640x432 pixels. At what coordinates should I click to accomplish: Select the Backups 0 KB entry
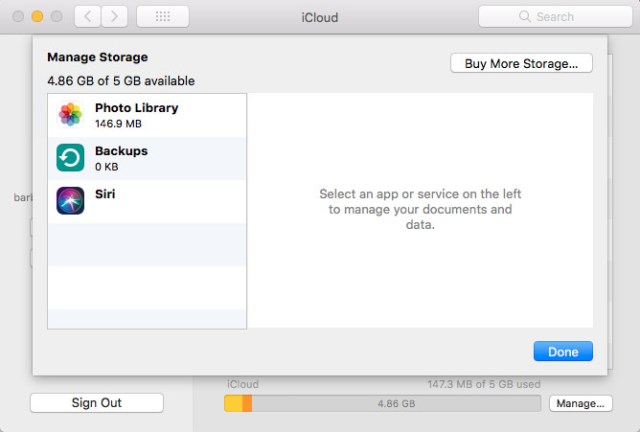click(147, 158)
